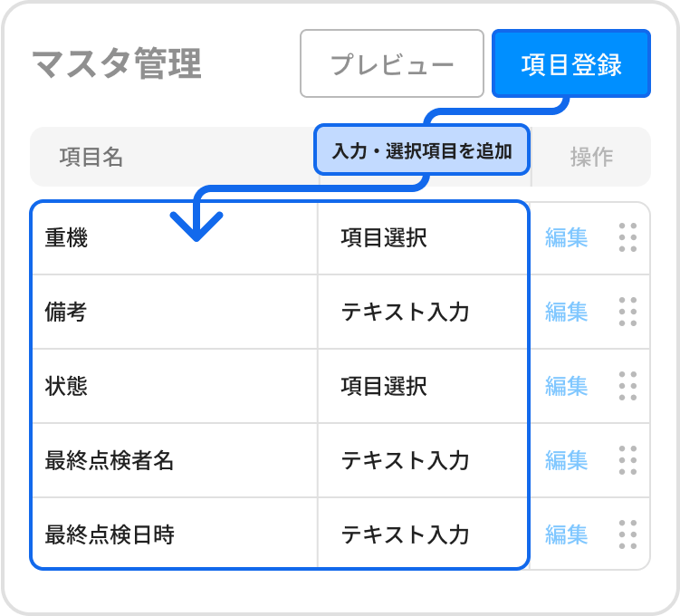This screenshot has height=616, width=680.
Task: Click 編集 link in the 状態 row
Action: click(x=566, y=386)
